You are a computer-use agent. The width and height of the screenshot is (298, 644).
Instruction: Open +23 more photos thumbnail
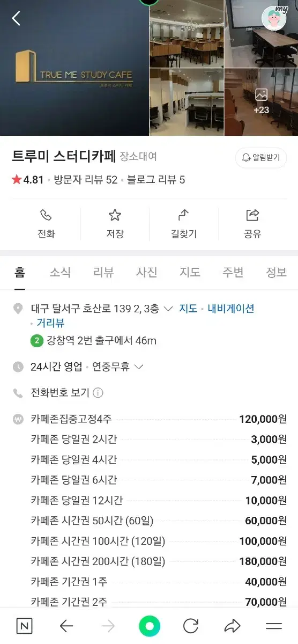coord(261,102)
